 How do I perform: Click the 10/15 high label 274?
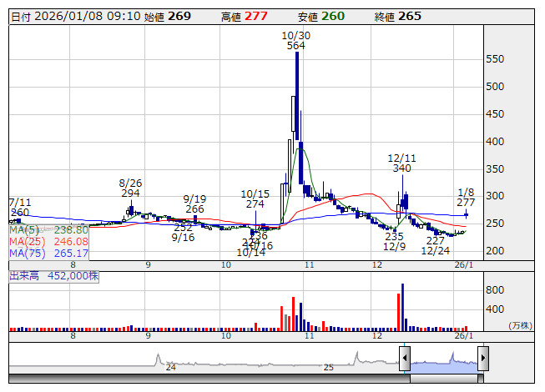pos(255,204)
